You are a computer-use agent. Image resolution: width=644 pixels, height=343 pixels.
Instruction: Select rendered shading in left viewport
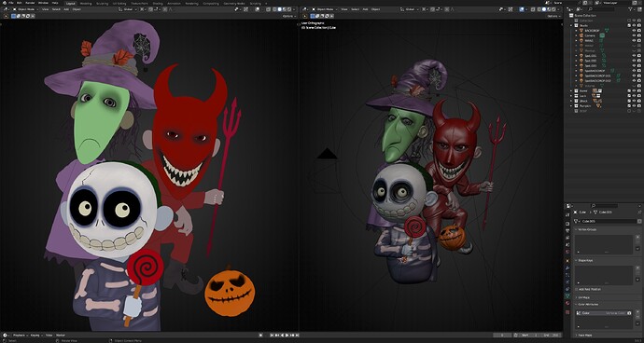click(289, 9)
